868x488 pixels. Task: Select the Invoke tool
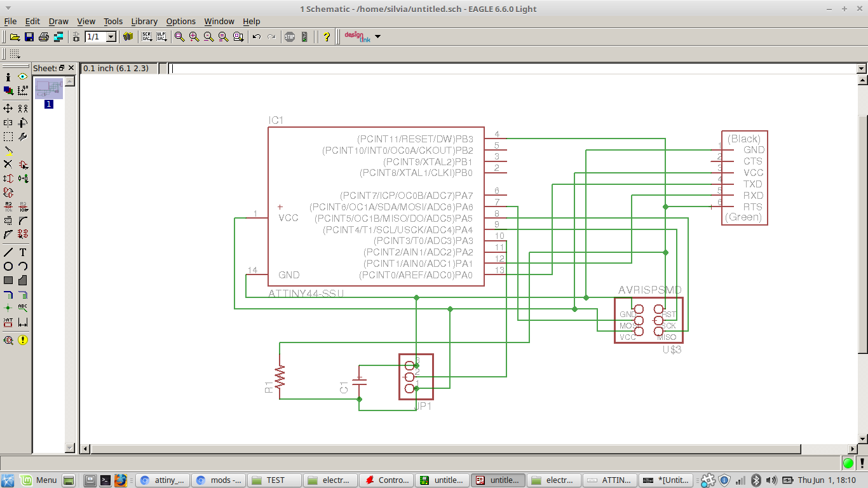pyautogui.click(x=23, y=234)
